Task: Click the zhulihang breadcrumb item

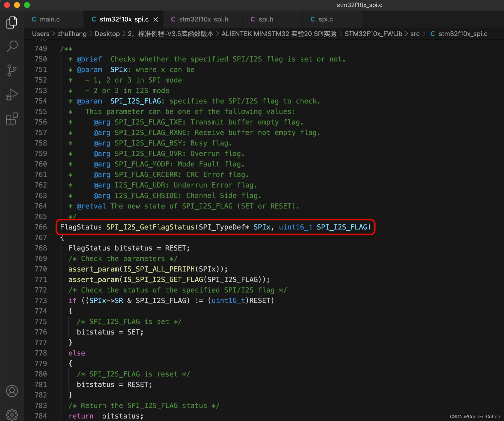Action: pyautogui.click(x=72, y=34)
